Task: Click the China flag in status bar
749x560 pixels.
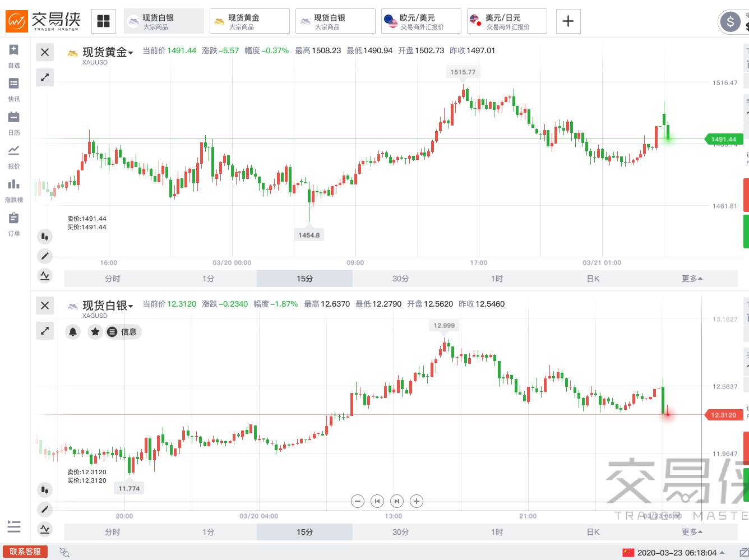Action: click(628, 553)
